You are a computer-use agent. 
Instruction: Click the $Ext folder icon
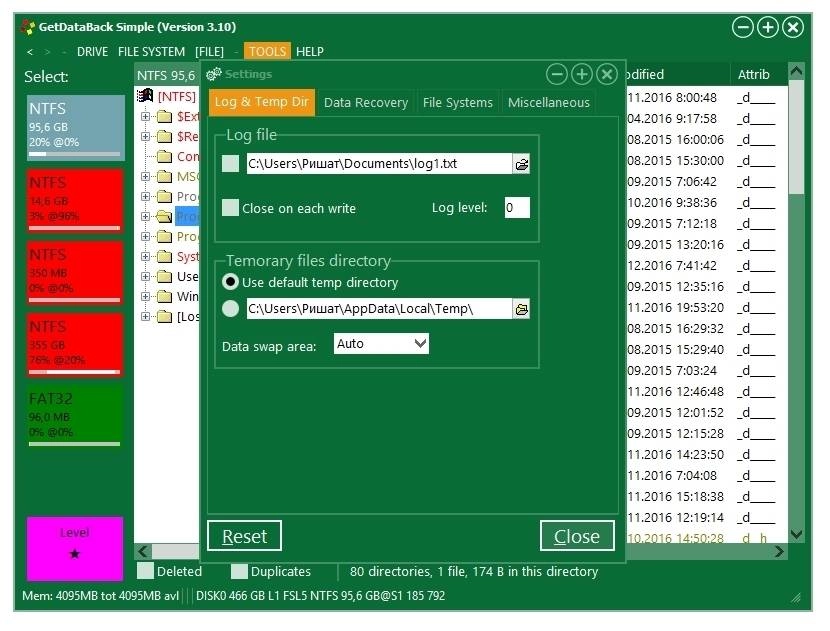165,116
